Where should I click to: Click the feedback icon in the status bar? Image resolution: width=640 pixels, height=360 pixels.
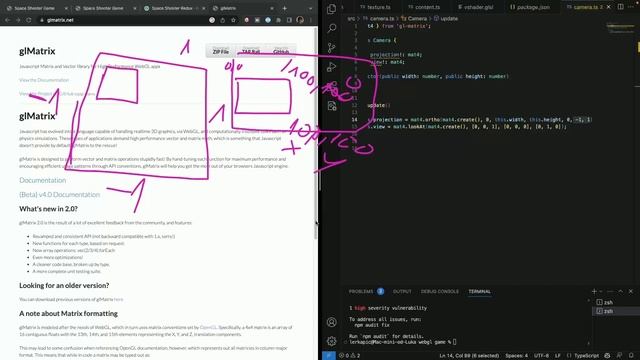[x=620, y=356]
